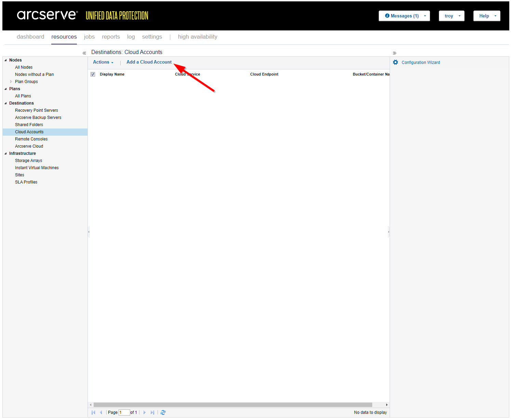Click the scrollbar left arrow
The image size is (511, 420).
(91, 405)
